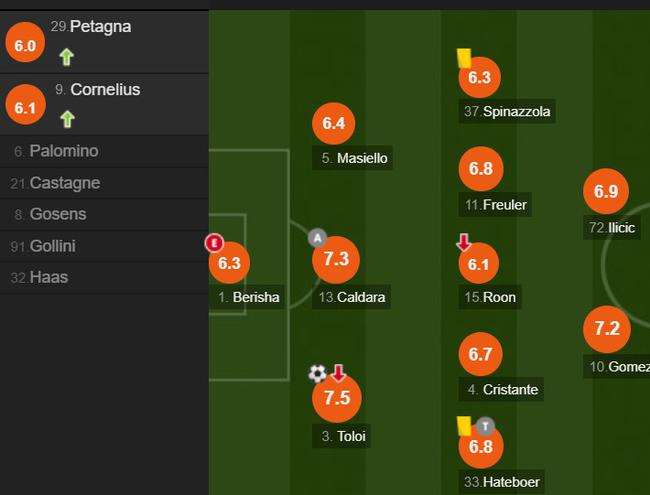Open Freuler's 6.8 rating bubble
The image size is (650, 495).
480,169
